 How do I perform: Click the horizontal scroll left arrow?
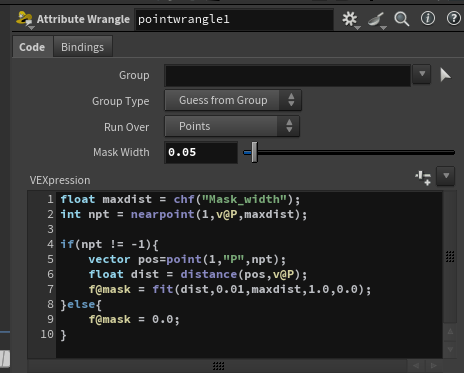[416, 366]
